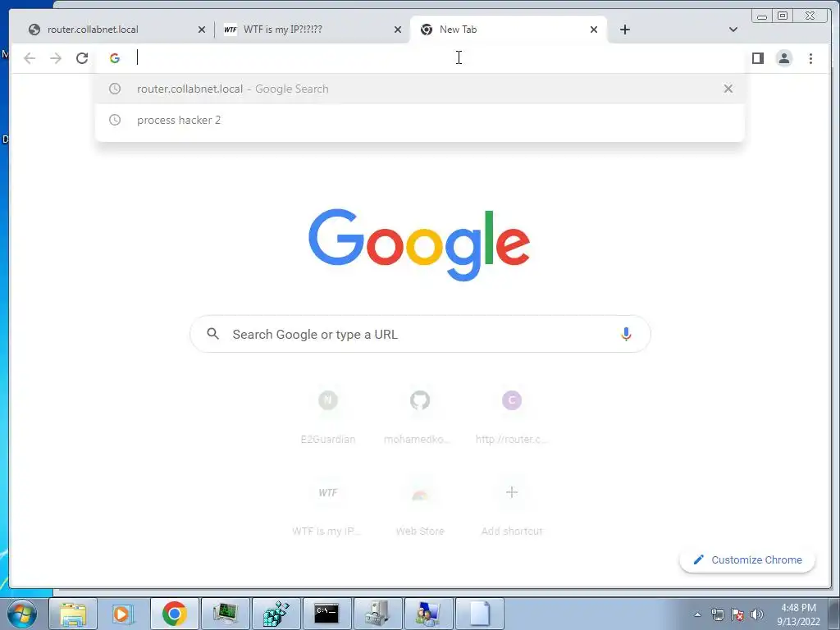Close the router.collabnet.local tab
The image size is (840, 630).
pyautogui.click(x=202, y=30)
